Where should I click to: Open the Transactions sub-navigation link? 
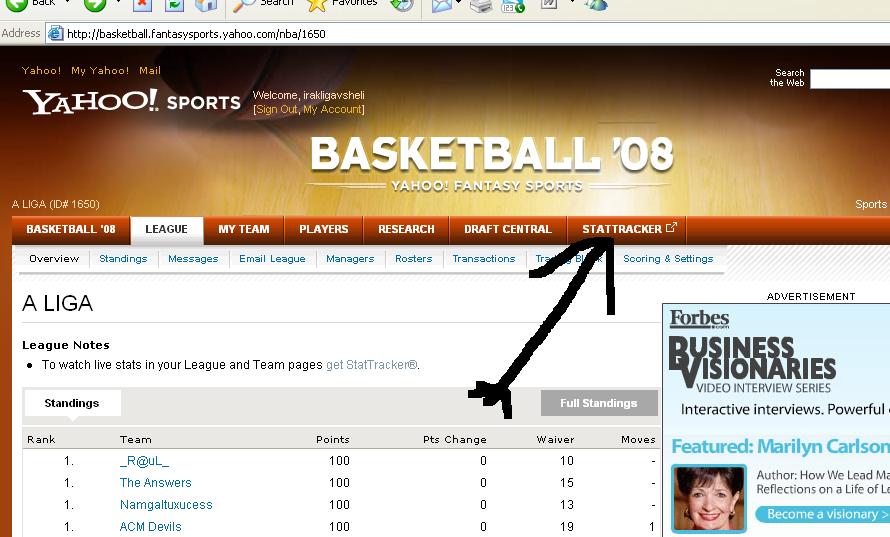pos(484,259)
